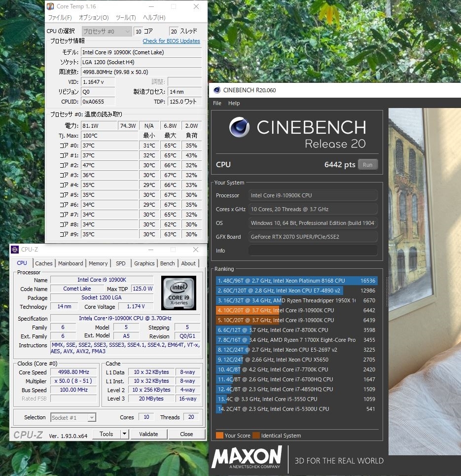Switch to the Graphics tab in CPU-Z
Image resolution: width=461 pixels, height=476 pixels.
(144, 263)
